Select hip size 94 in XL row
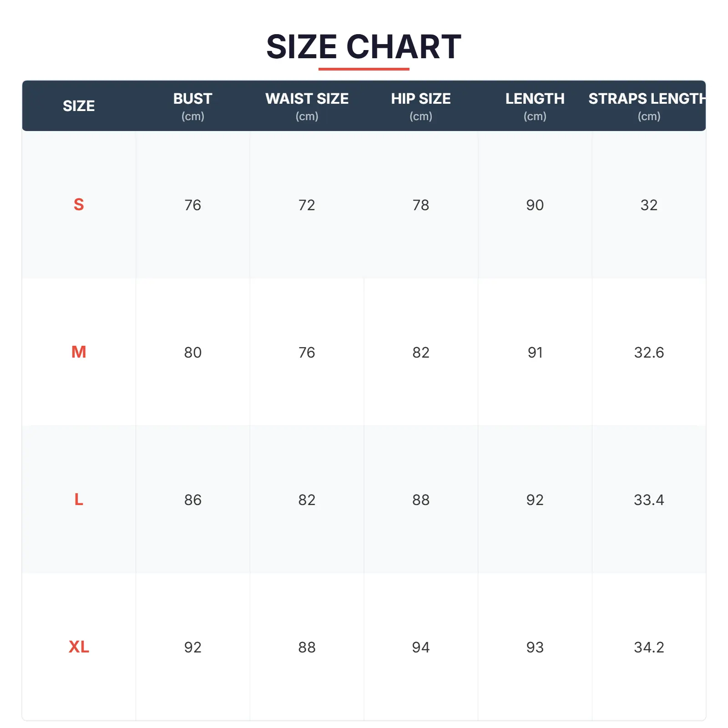The width and height of the screenshot is (728, 728). click(420, 647)
